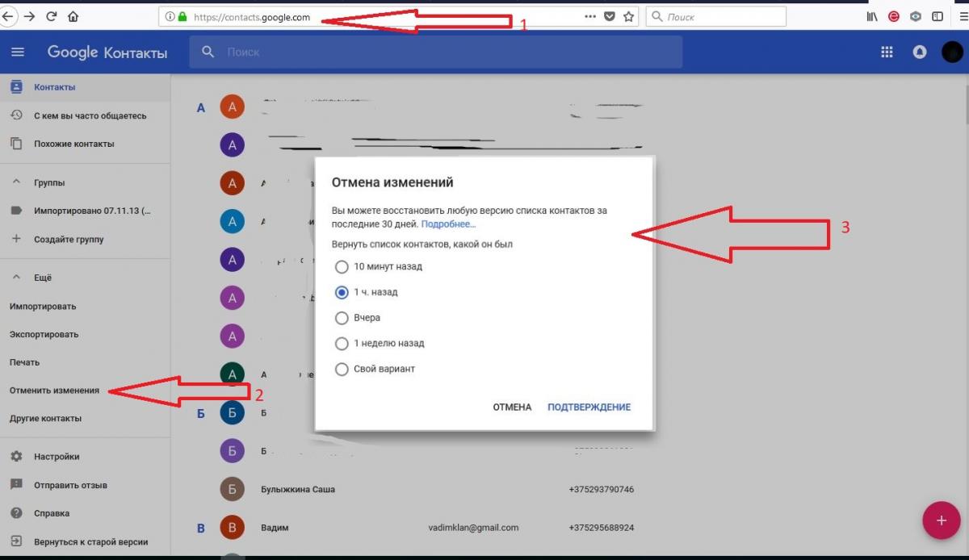Collapse the Ещё section chevron
This screenshot has height=560, width=969.
coord(16,278)
